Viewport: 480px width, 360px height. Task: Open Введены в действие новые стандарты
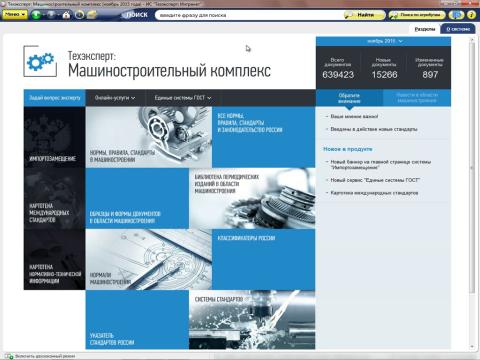pyautogui.click(x=374, y=129)
